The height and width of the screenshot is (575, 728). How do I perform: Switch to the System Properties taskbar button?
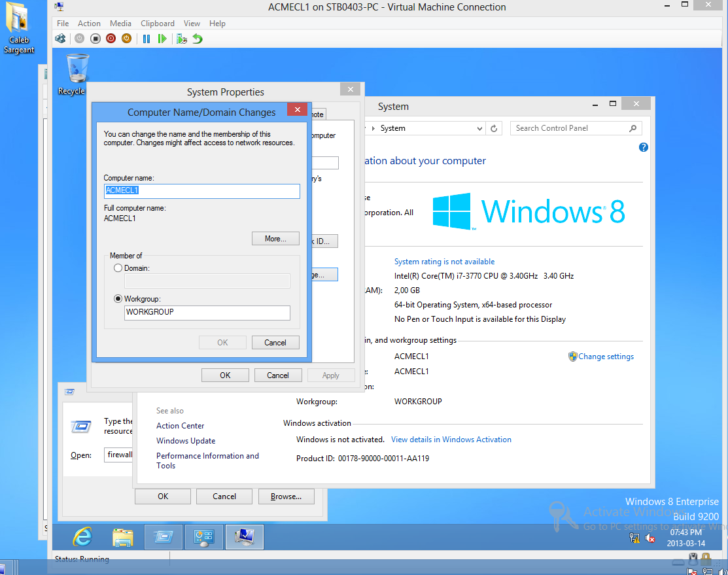point(244,537)
